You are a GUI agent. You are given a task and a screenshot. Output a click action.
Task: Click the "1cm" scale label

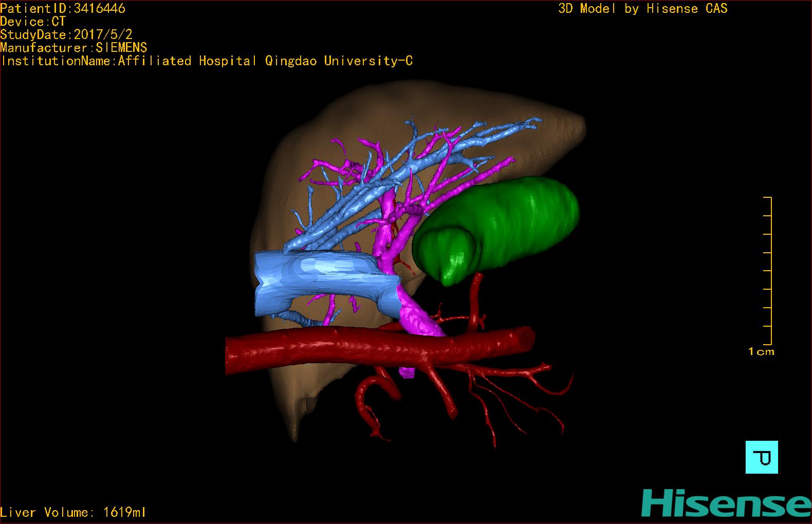[x=761, y=352]
